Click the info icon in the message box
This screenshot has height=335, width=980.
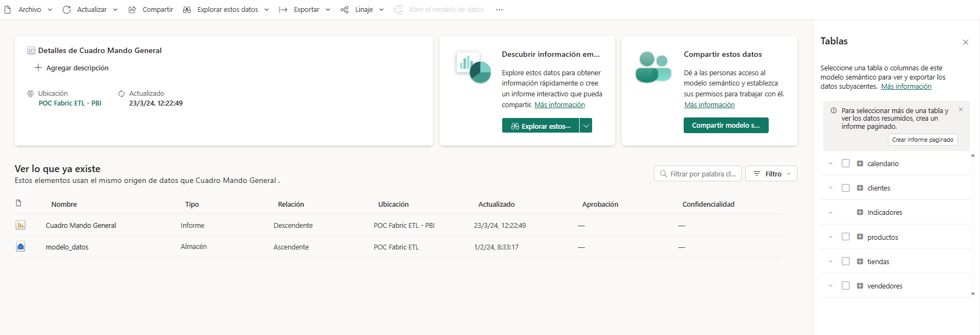point(834,110)
